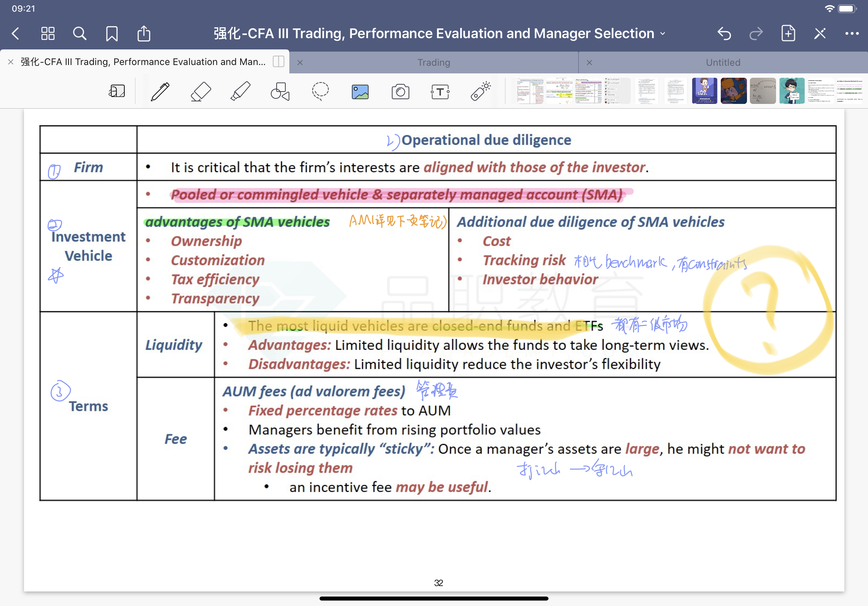
Task: Pick the yellow-highlighted notes thumbnail in strip
Action: click(559, 91)
